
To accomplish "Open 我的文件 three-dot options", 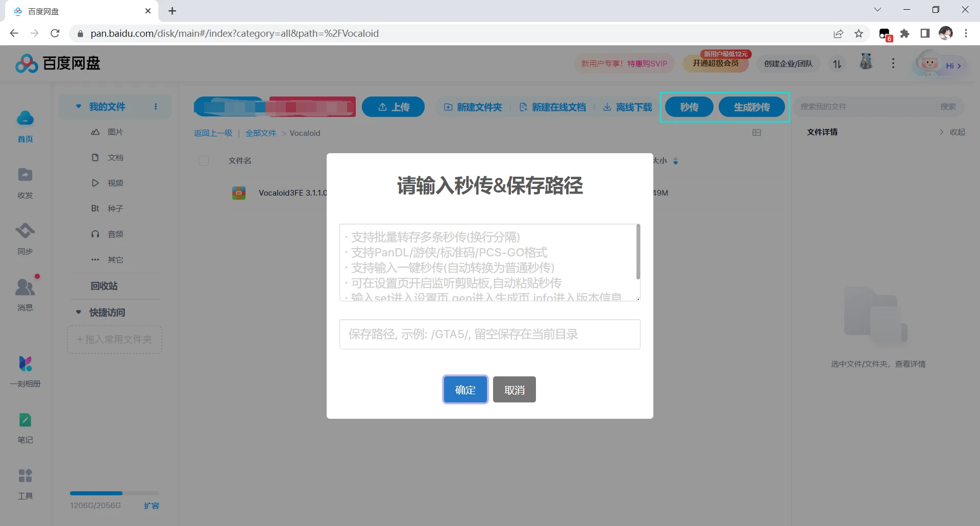I will pos(156,107).
